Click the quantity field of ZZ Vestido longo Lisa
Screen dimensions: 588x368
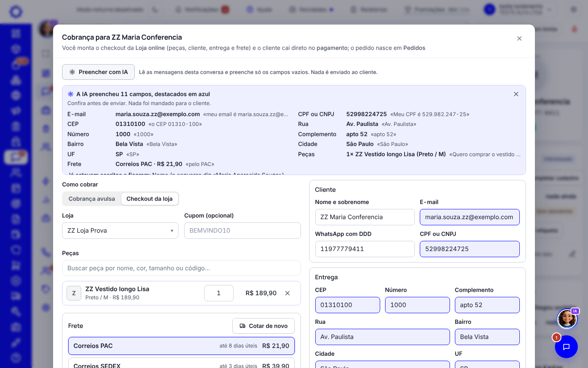[219, 293]
